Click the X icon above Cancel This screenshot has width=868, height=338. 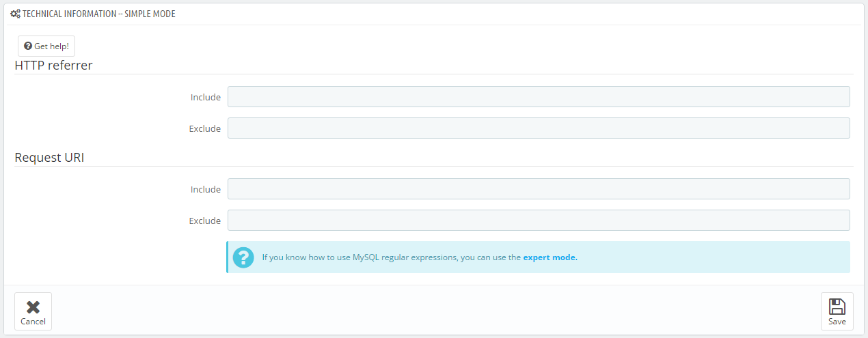pos(33,307)
